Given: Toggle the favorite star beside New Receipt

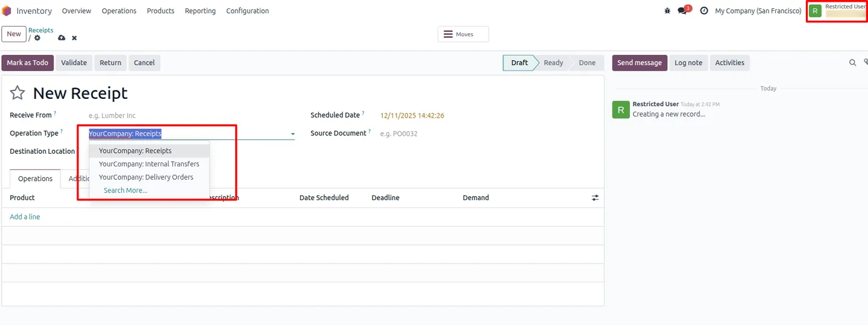Looking at the screenshot, I should coord(17,93).
